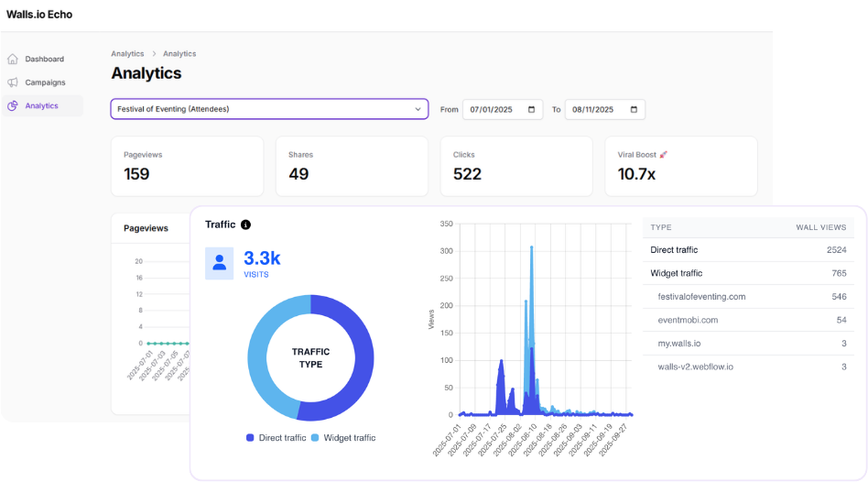Click the my.walls.io row
The height and width of the screenshot is (482, 868).
pos(748,344)
